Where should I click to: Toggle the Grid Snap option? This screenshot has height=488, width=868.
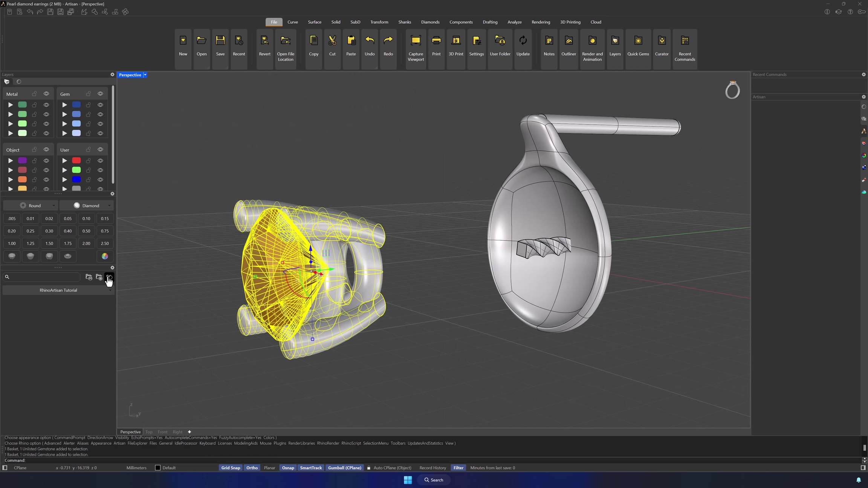pos(231,468)
